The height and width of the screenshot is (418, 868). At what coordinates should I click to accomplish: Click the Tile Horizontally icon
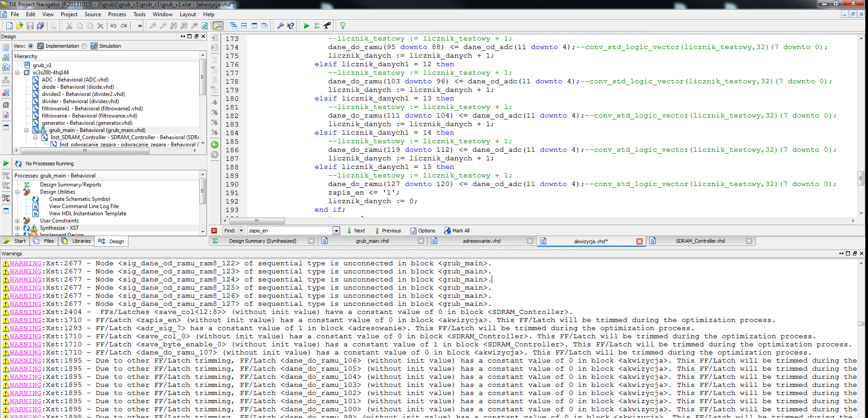click(244, 26)
